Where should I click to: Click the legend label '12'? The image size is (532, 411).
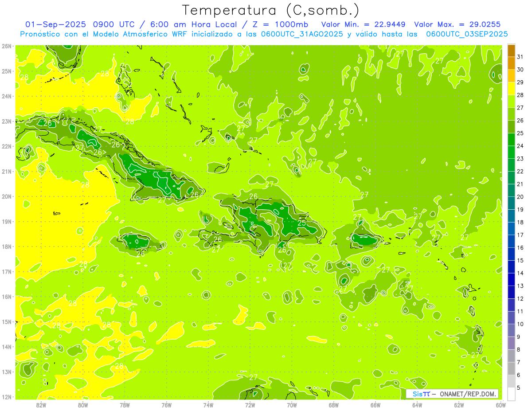[520, 298]
